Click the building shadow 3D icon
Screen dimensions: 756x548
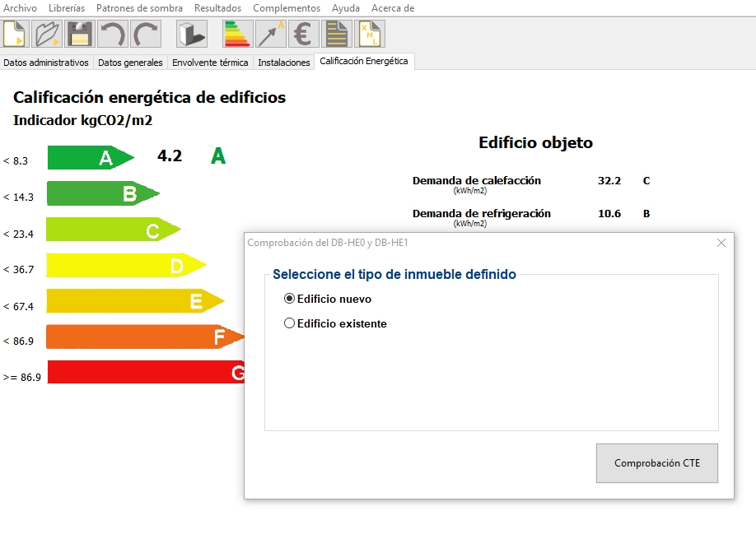[191, 35]
